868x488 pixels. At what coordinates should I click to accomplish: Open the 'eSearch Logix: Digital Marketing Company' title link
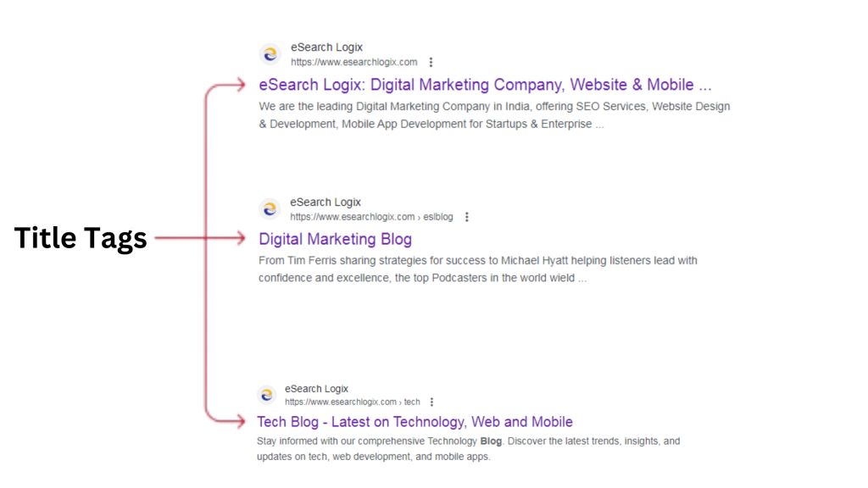click(485, 85)
